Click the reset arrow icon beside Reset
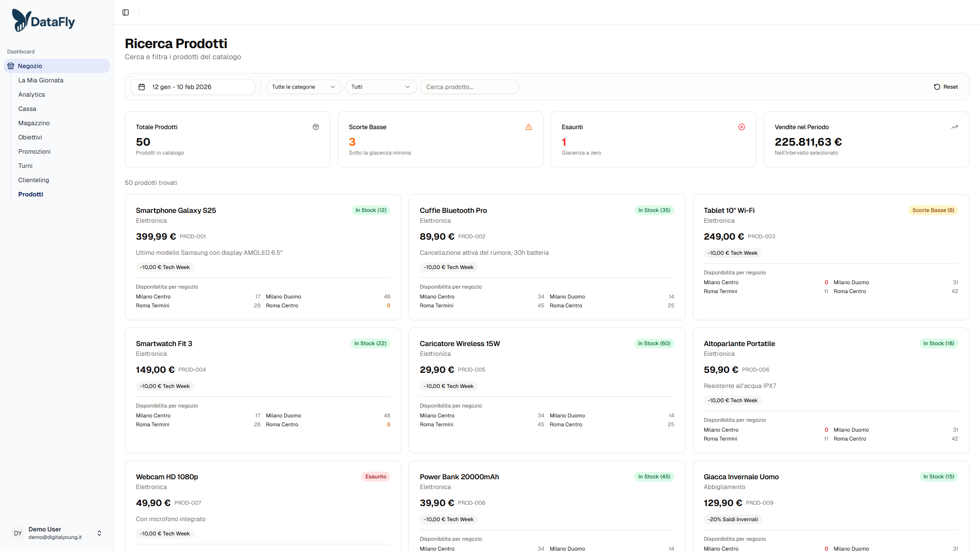 pos(937,87)
